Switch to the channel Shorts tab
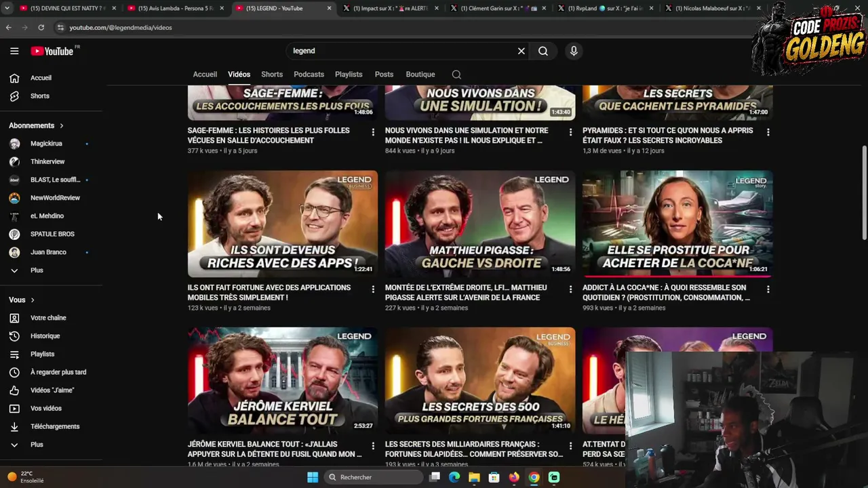Image resolution: width=868 pixels, height=488 pixels. [272, 75]
